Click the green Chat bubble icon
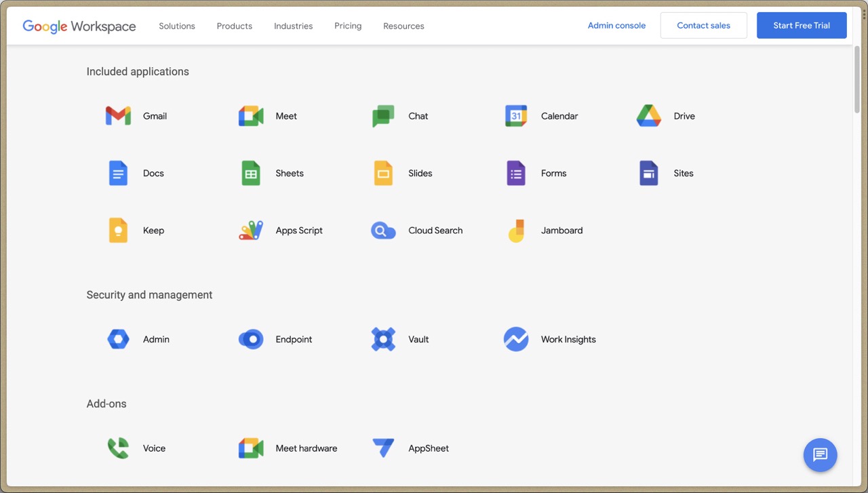Viewport: 868px width, 493px height. [x=383, y=116]
